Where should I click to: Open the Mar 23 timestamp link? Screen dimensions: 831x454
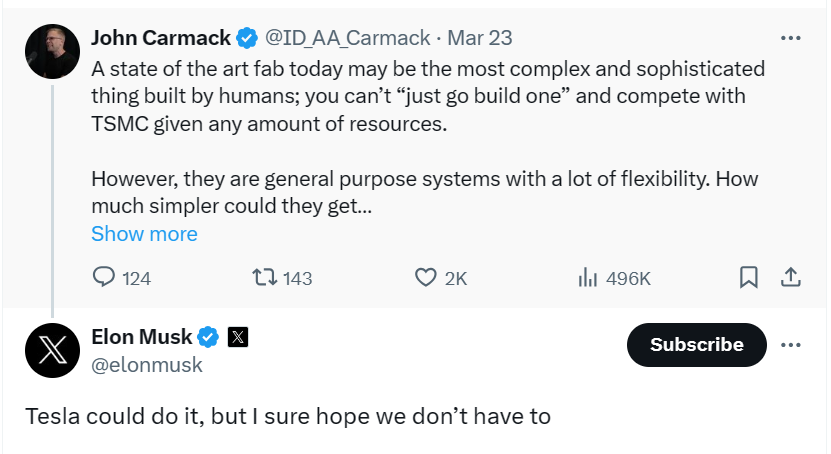(x=480, y=38)
